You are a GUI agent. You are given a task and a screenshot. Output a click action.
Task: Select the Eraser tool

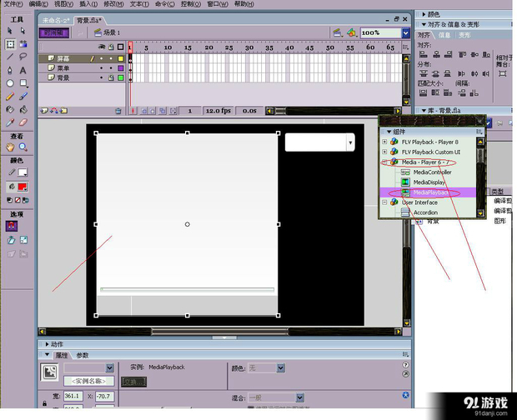point(23,122)
